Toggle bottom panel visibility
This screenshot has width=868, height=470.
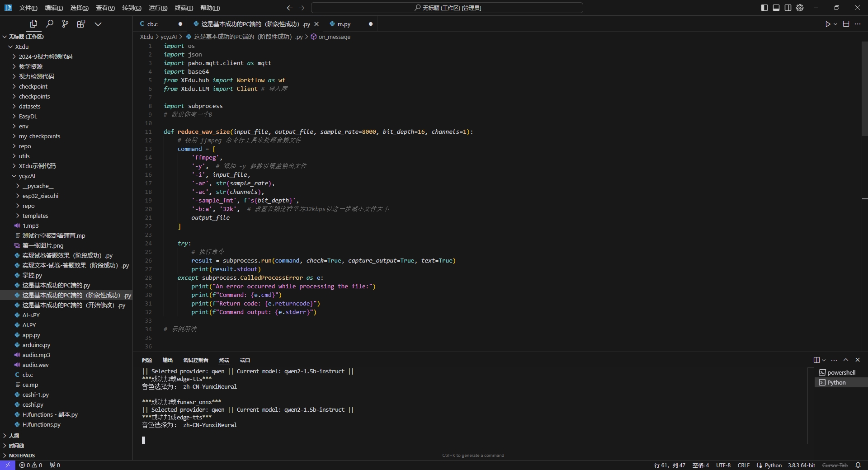[776, 8]
